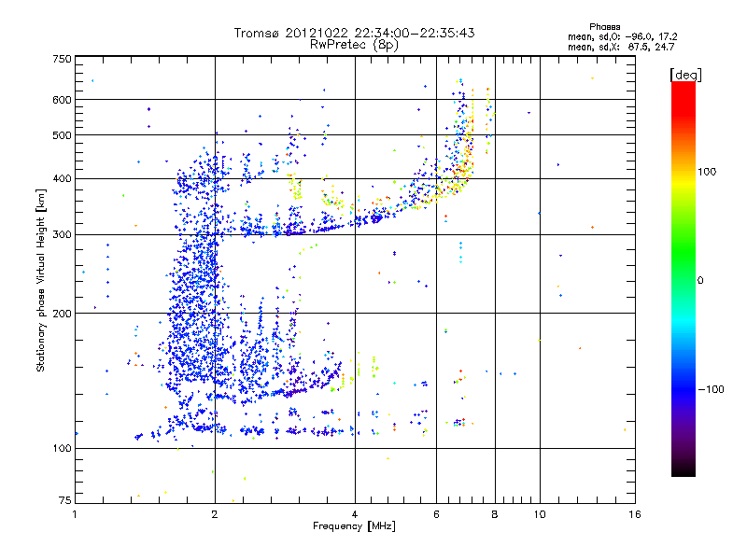
Task: Click the 'Frequency [MHz]' x-axis label
Action: (354, 526)
